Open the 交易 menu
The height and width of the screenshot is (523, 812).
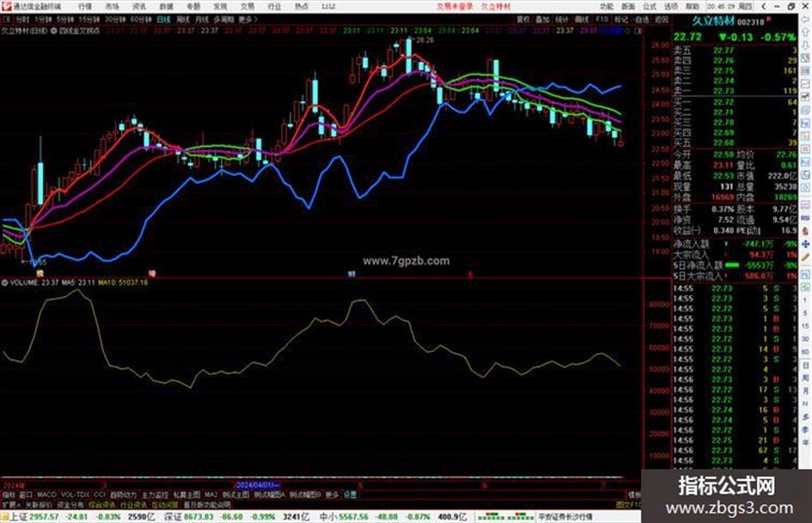[247, 6]
